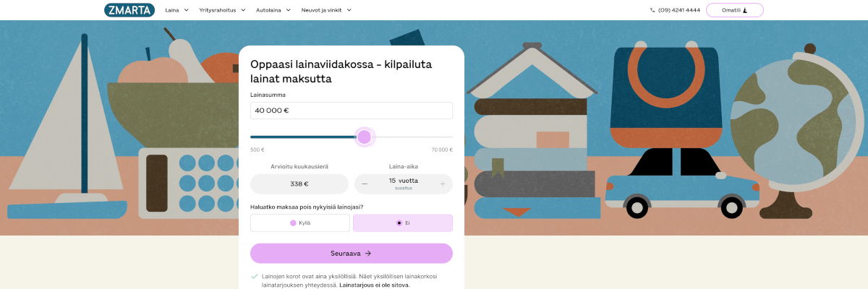868x289 pixels.
Task: Click the ZMARTA logo
Action: (x=129, y=10)
